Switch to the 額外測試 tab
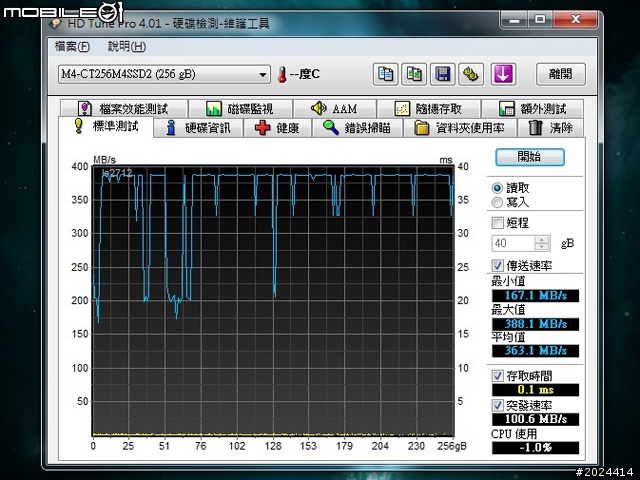This screenshot has width=640, height=480. tap(532, 109)
